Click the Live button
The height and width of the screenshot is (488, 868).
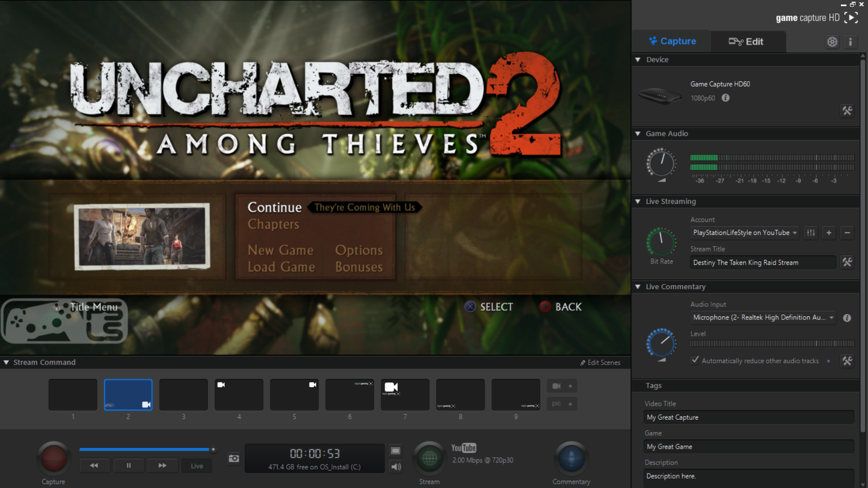197,465
